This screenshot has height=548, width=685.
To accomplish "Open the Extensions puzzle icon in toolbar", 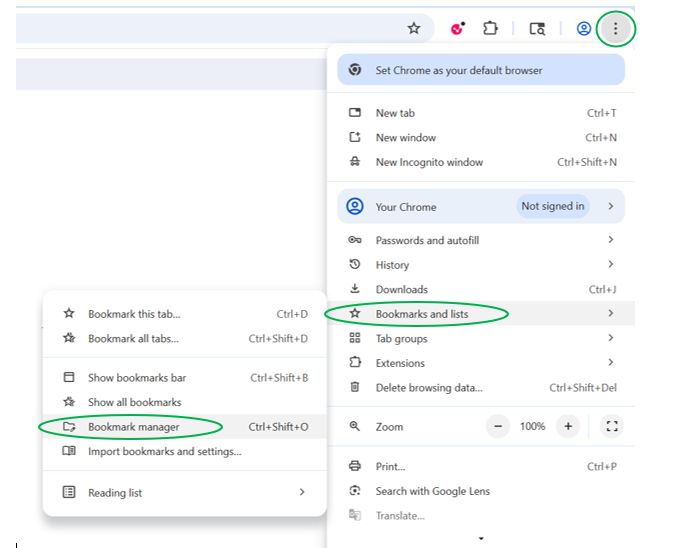I will pyautogui.click(x=490, y=28).
